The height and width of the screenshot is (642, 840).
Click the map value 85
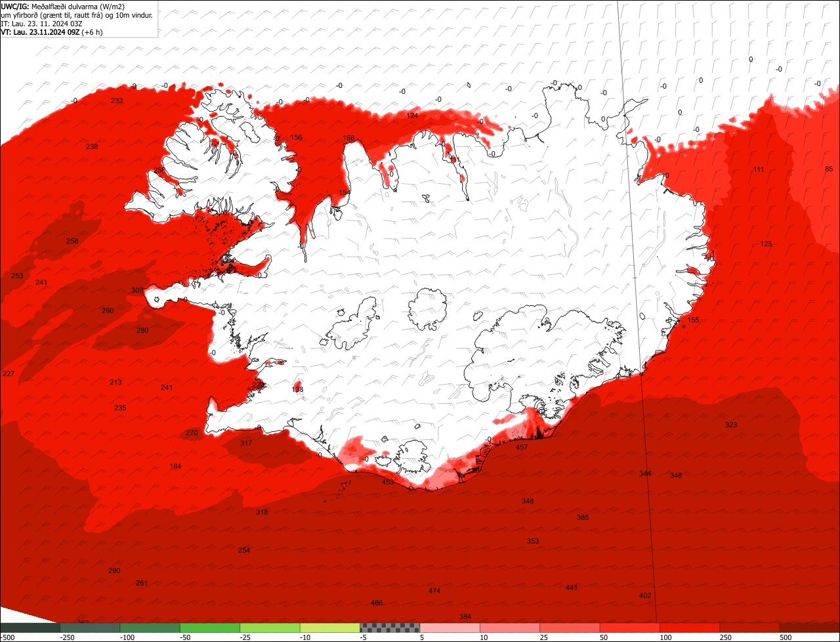pyautogui.click(x=829, y=169)
